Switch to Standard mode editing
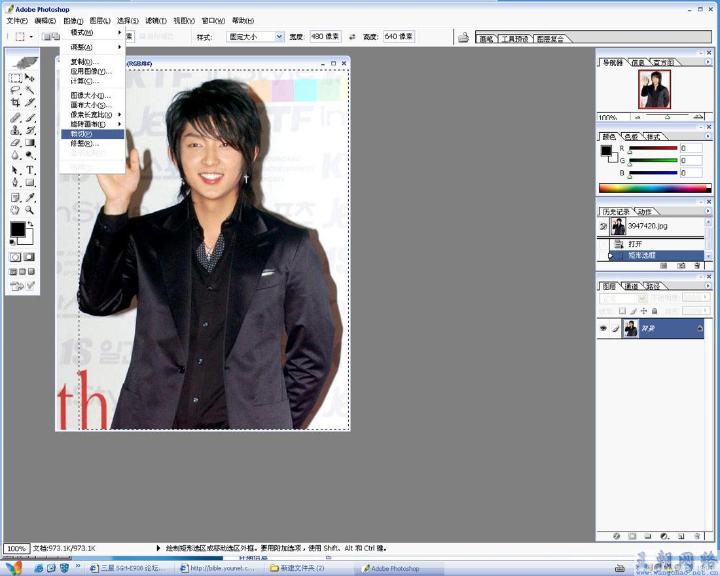Image resolution: width=720 pixels, height=576 pixels. coord(15,257)
